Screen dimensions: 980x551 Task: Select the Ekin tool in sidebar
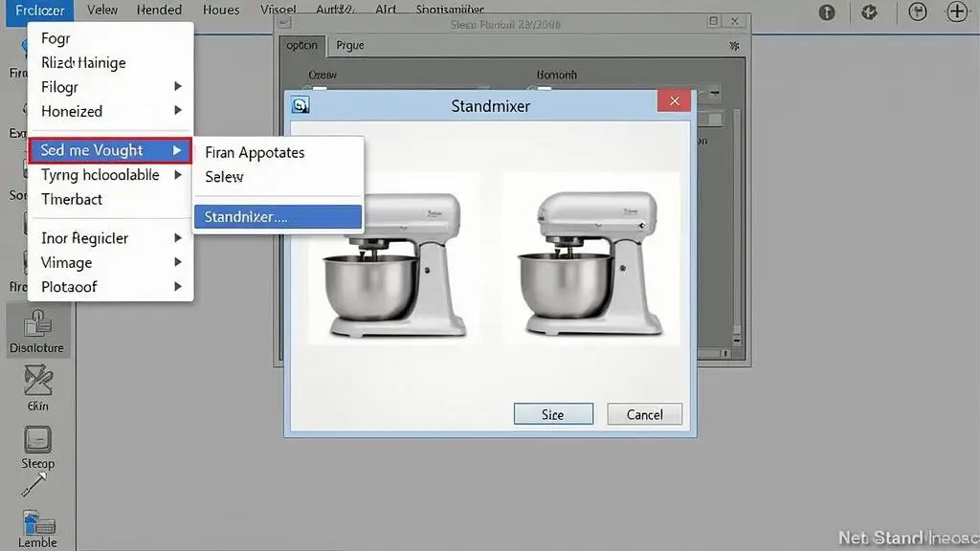click(x=37, y=387)
